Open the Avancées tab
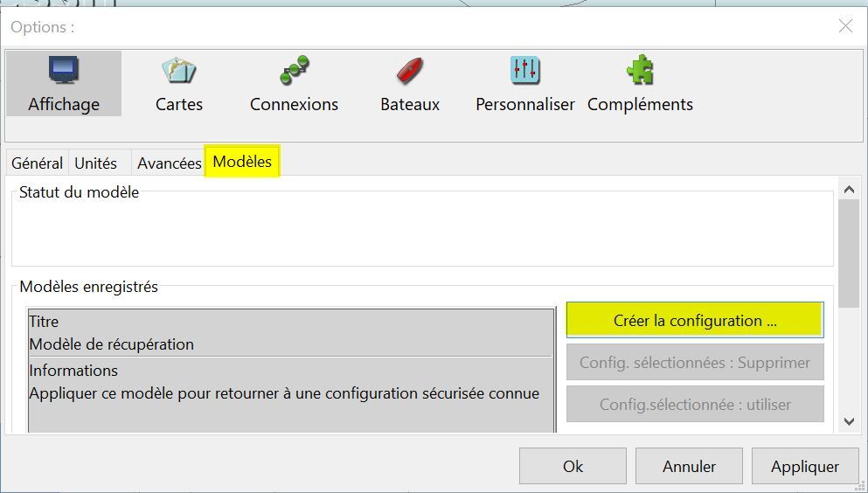Image resolution: width=868 pixels, height=493 pixels. click(169, 163)
